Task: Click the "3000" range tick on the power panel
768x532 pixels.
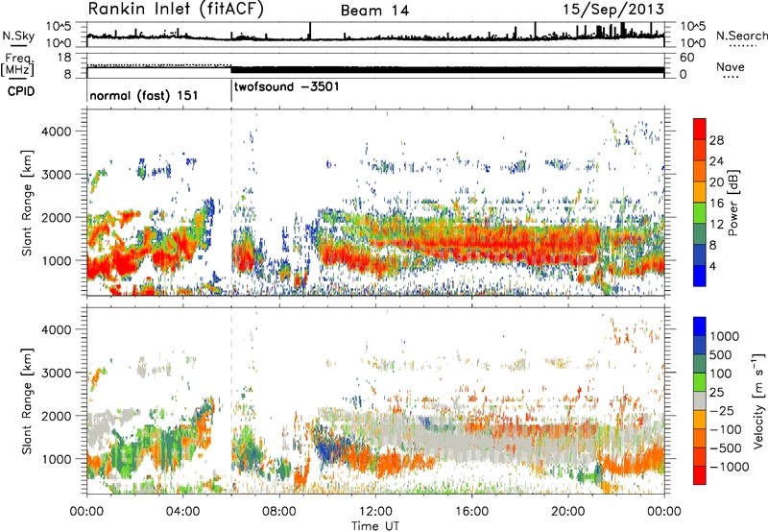Action: tap(56, 175)
